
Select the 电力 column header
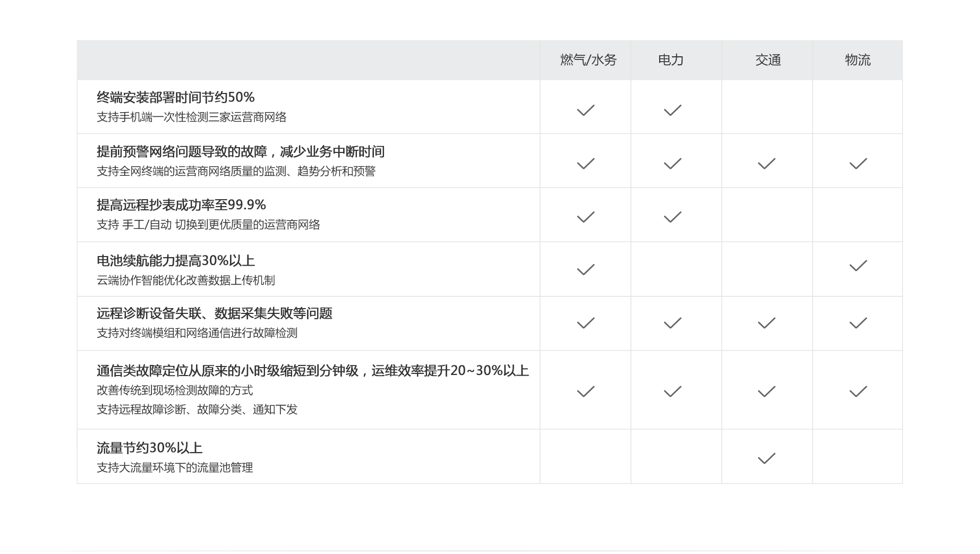pos(670,60)
